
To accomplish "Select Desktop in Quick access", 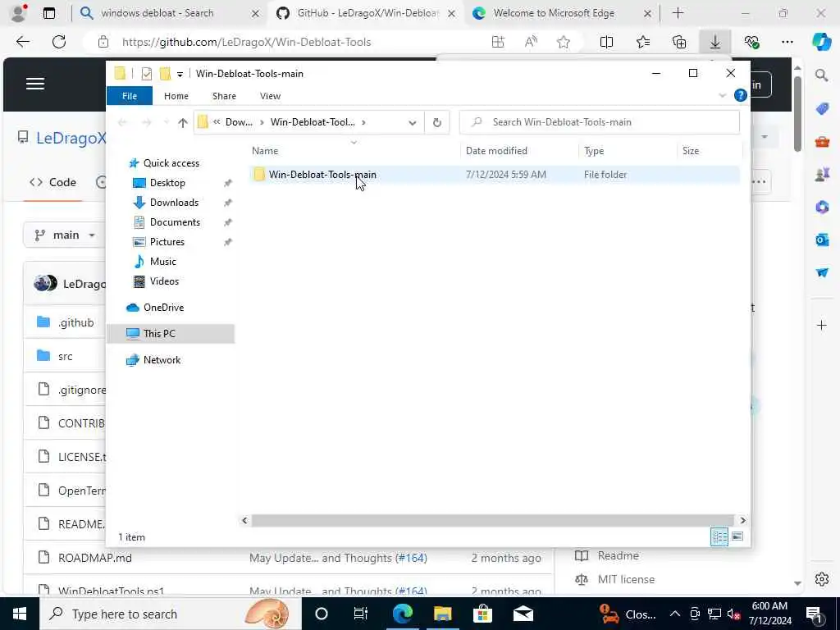I will point(167,183).
